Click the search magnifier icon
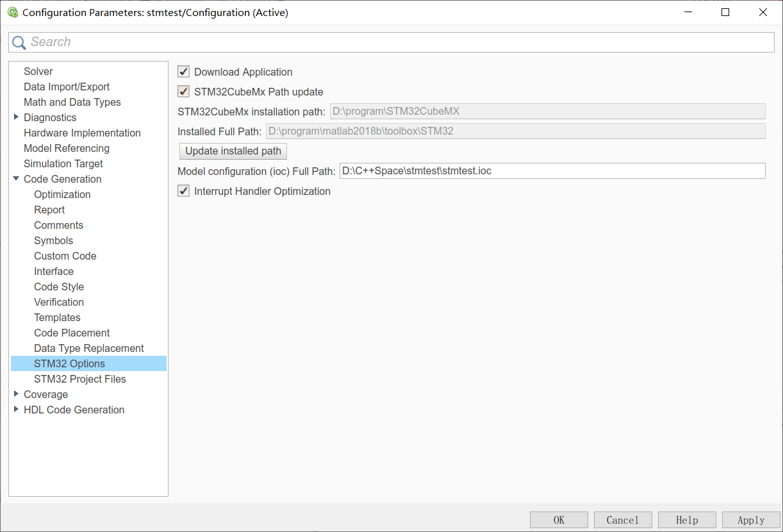783x532 pixels. pos(19,42)
